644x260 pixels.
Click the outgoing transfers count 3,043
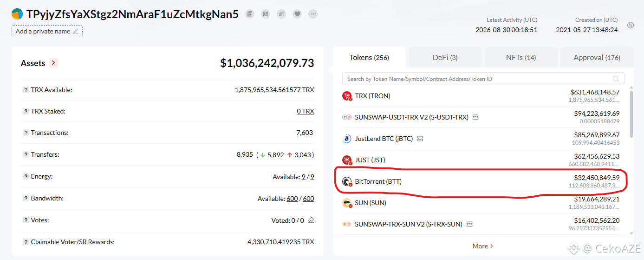point(303,154)
